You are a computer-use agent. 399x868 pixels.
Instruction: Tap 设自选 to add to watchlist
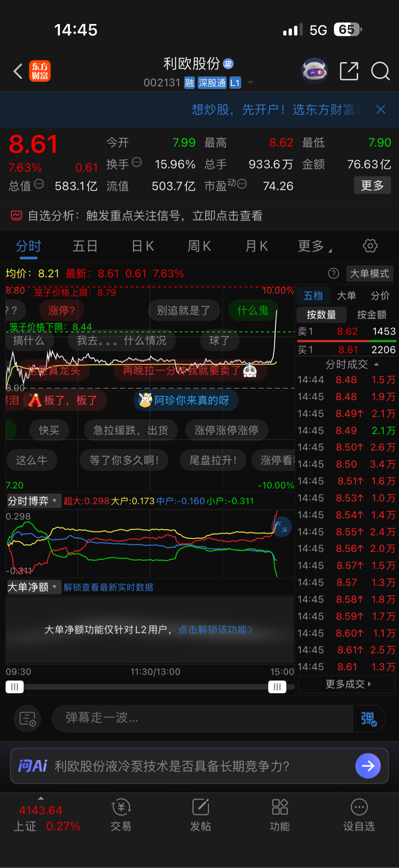pyautogui.click(x=359, y=815)
